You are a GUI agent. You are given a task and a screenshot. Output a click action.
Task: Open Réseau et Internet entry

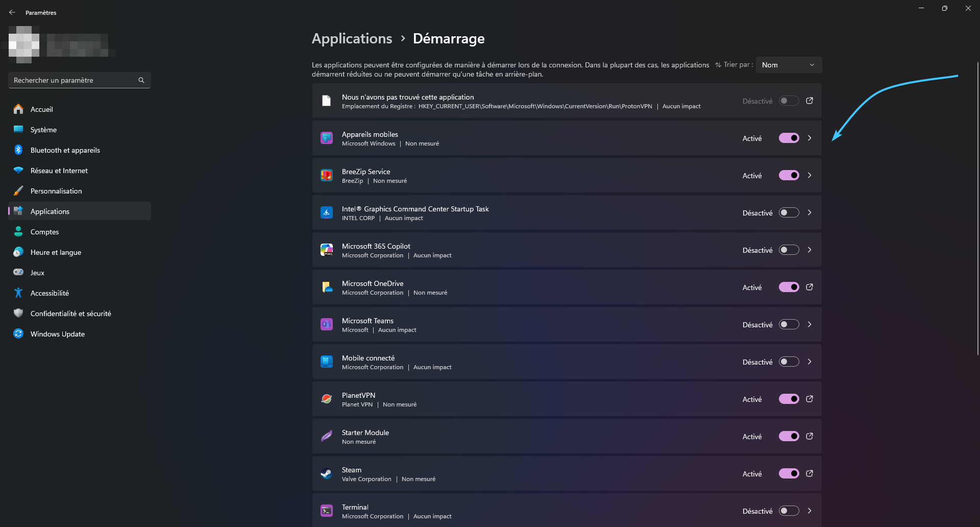click(x=80, y=170)
